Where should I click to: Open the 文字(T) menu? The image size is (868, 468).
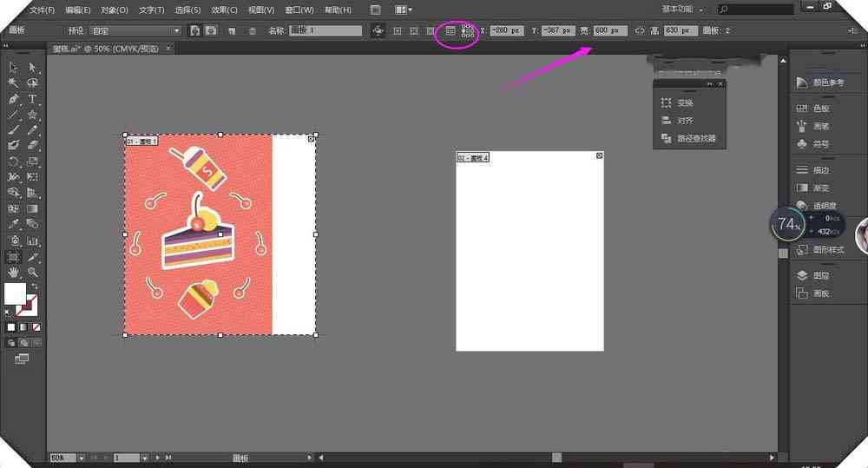(151, 10)
